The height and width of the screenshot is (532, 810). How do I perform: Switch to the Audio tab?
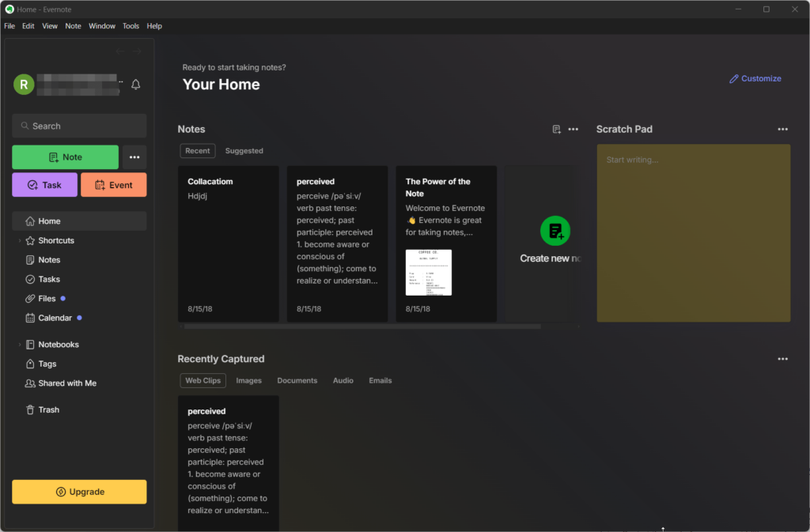[x=343, y=380]
